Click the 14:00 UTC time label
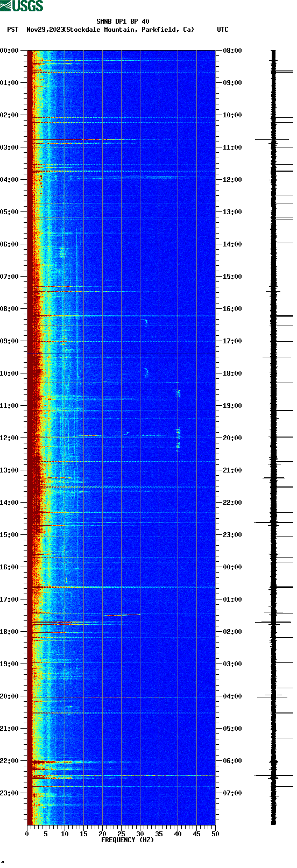 (232, 244)
